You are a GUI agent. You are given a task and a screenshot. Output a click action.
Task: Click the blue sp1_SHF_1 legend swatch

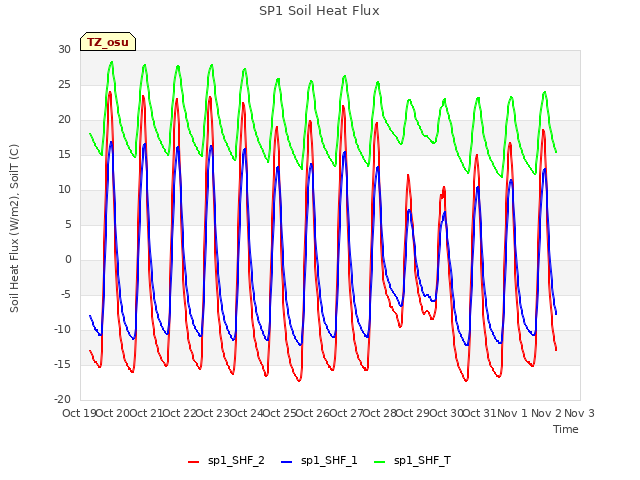(x=287, y=462)
